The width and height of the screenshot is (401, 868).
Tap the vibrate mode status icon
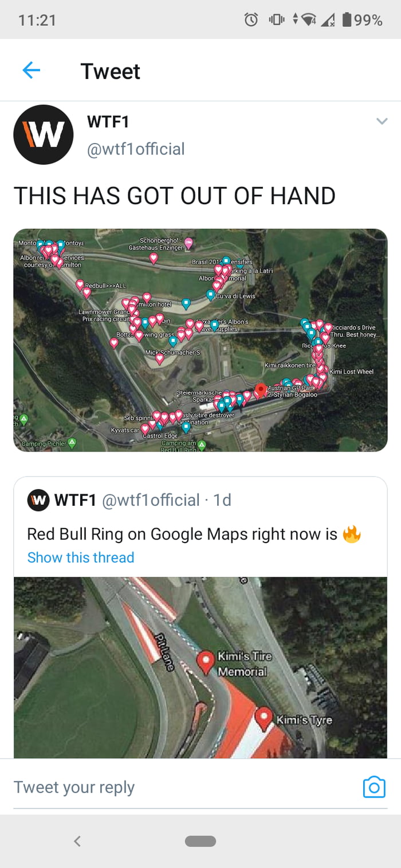(277, 19)
